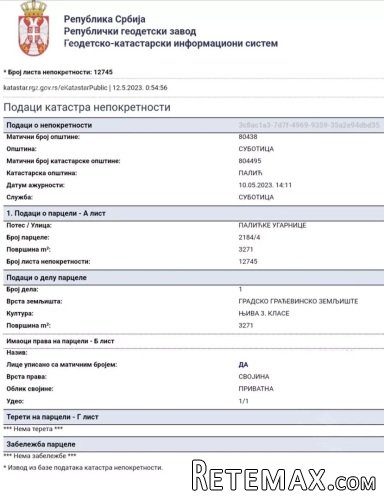Click the 'Катастарска општина:' label
The width and height of the screenshot is (384, 500).
41,173
